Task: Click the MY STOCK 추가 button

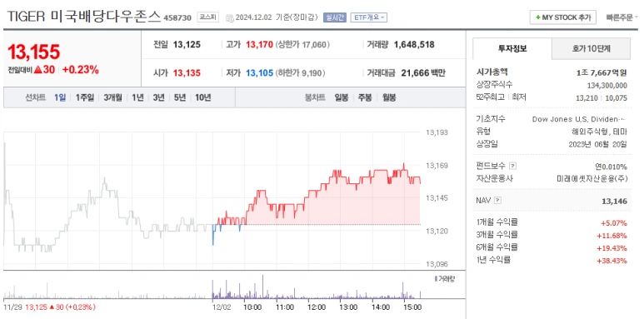Action: (x=562, y=17)
